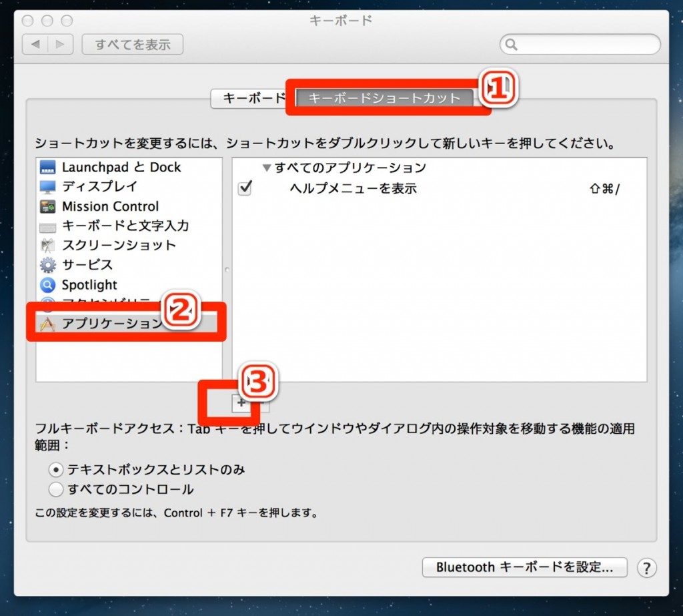
Task: Open help with the question mark button
Action: coord(646,568)
